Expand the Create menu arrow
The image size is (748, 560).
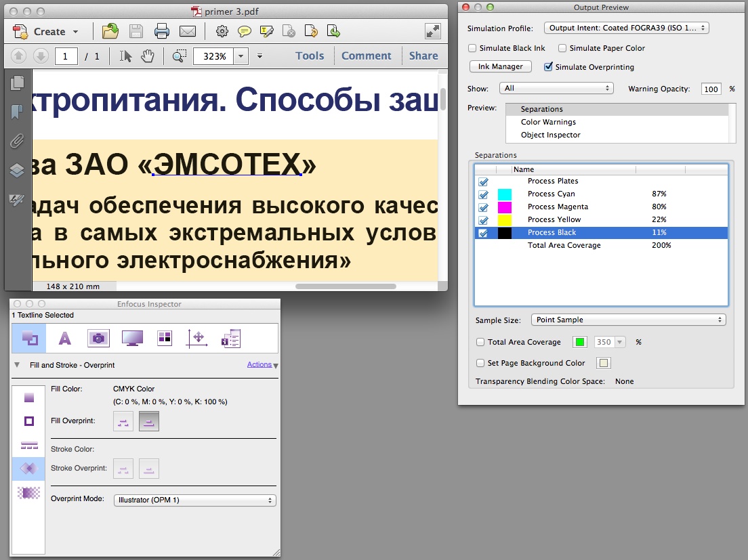[x=75, y=32]
